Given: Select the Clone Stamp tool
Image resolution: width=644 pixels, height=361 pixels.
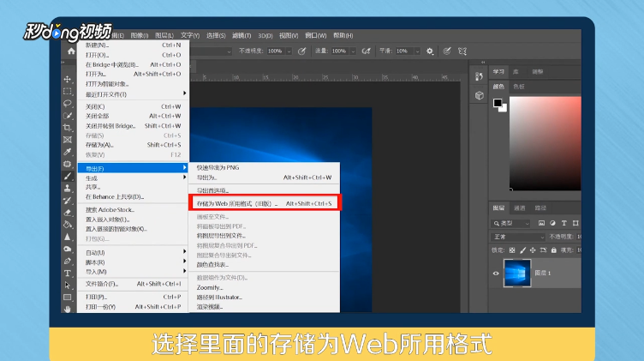Looking at the screenshot, I should [x=68, y=189].
